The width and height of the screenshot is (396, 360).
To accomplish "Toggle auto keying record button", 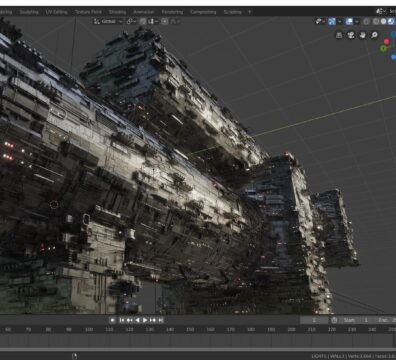I will (x=113, y=320).
